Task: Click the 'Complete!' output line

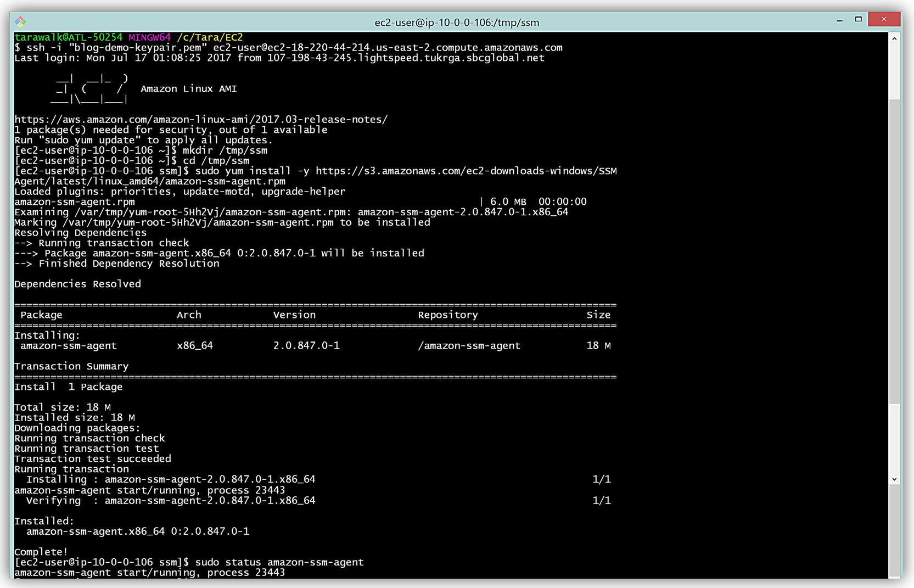Action: (x=41, y=552)
